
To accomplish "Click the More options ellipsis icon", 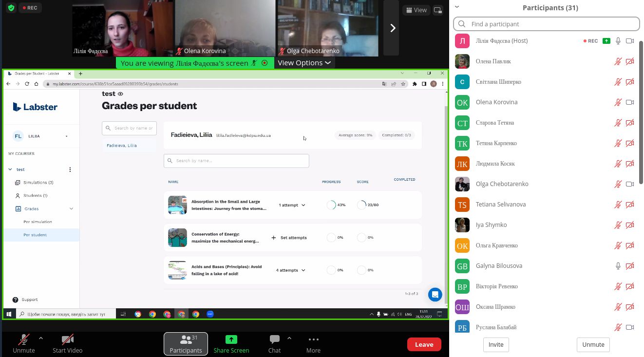I will tap(313, 339).
